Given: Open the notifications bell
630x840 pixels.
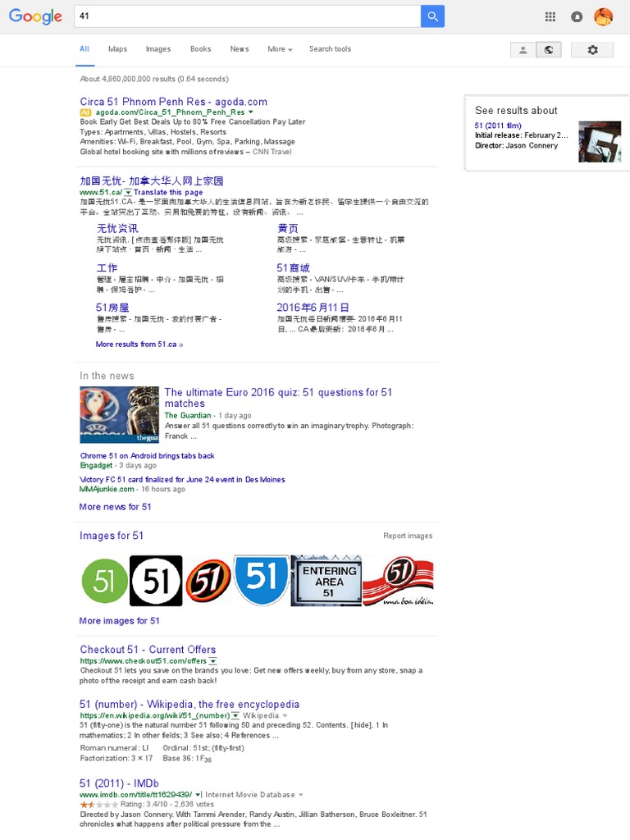Looking at the screenshot, I should pos(577,16).
